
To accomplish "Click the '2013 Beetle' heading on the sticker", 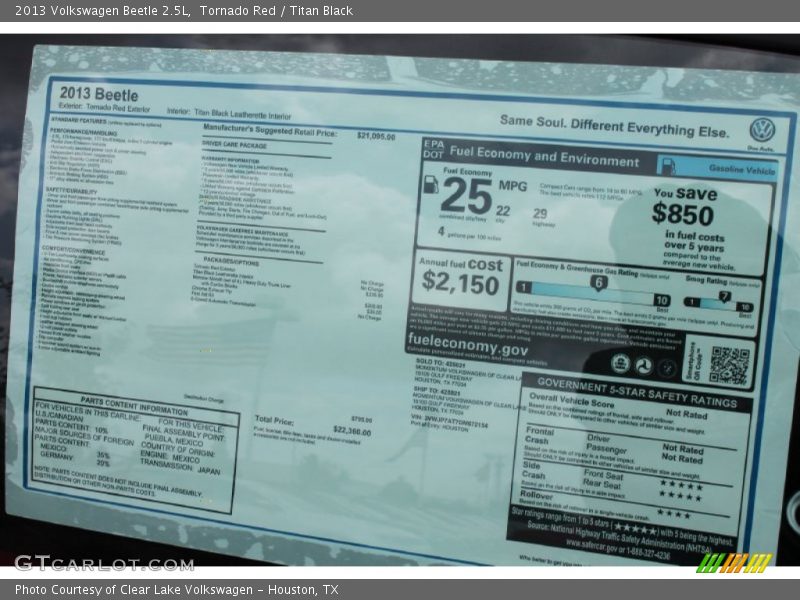I will [98, 94].
